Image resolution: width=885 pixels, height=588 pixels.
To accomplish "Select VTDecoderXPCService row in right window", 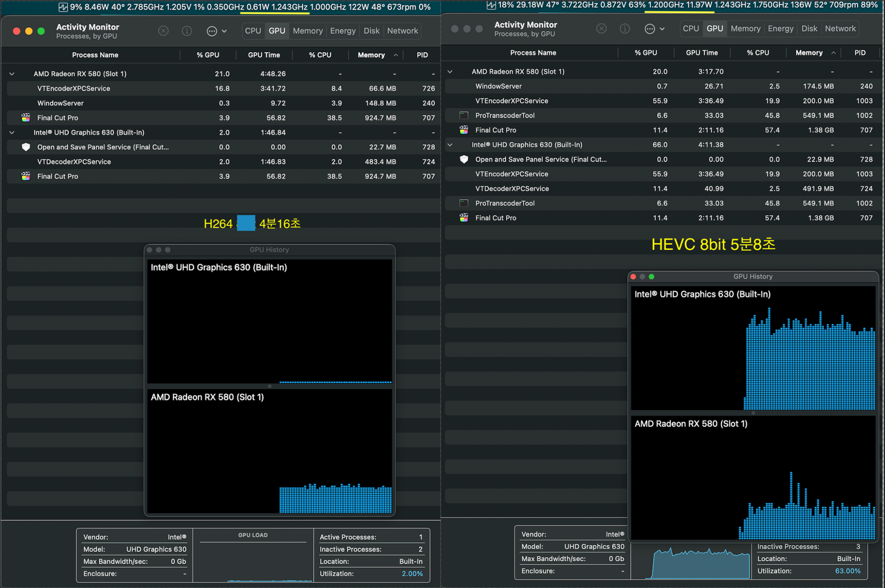I will click(x=663, y=189).
